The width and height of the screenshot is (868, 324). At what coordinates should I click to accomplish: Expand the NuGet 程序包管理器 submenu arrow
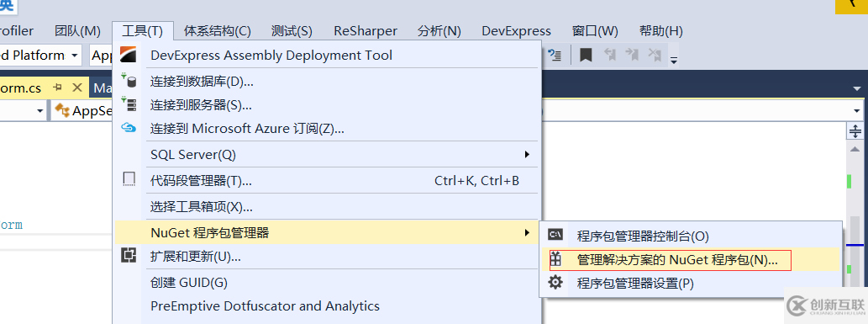click(528, 232)
